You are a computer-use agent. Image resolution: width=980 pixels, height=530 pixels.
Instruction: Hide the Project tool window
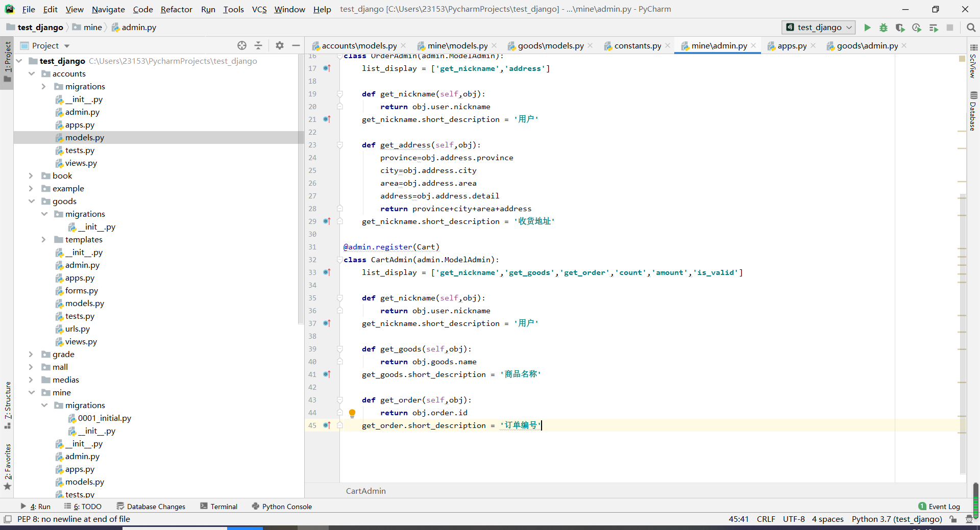296,45
